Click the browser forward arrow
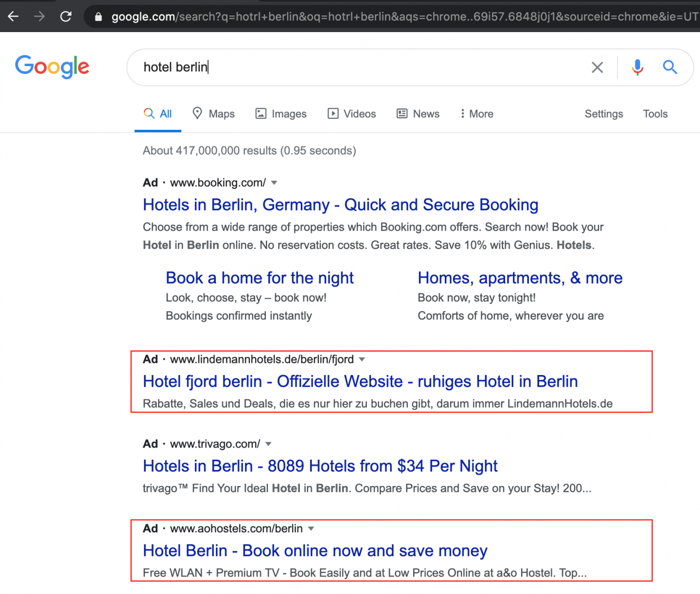Screen dimensions: 700x594 pyautogui.click(x=39, y=17)
